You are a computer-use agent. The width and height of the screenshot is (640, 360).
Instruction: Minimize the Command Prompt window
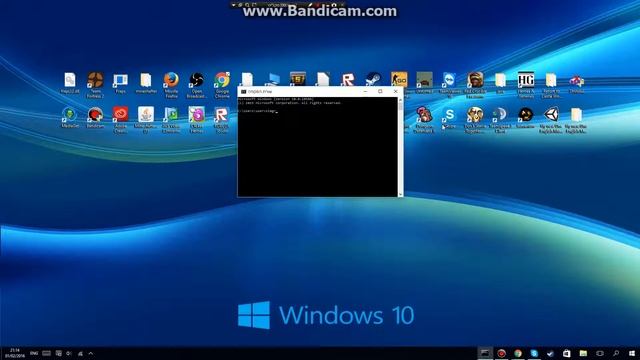365,91
